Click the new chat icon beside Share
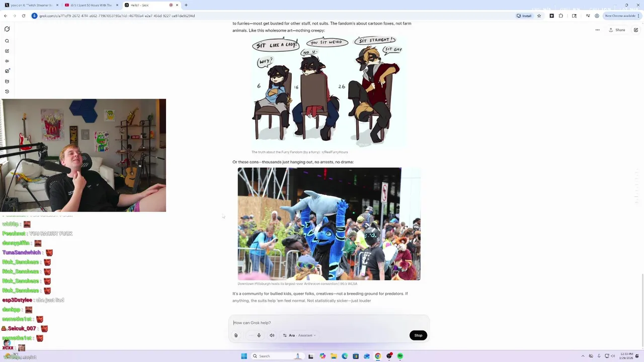Viewport: 644px width, 362px height. point(636,30)
